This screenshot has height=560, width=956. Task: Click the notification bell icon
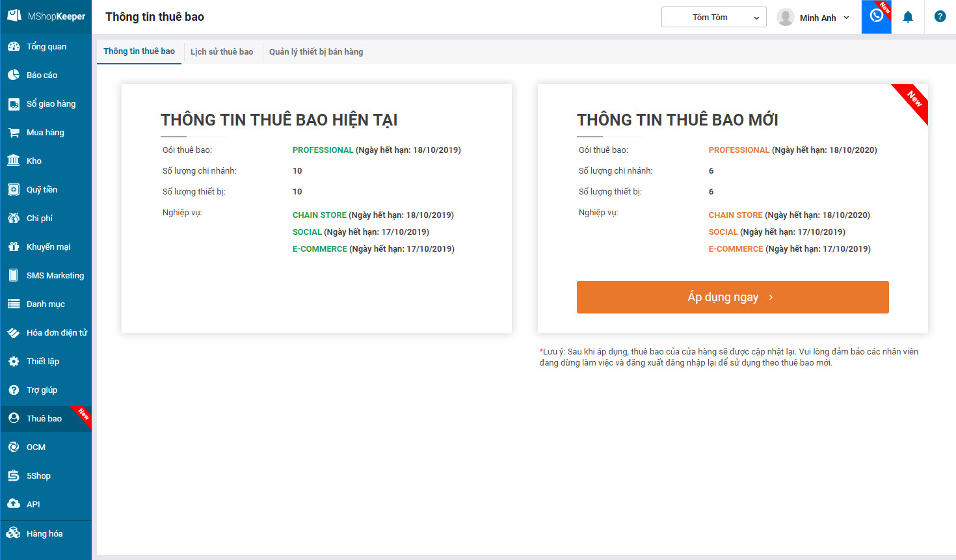(908, 17)
